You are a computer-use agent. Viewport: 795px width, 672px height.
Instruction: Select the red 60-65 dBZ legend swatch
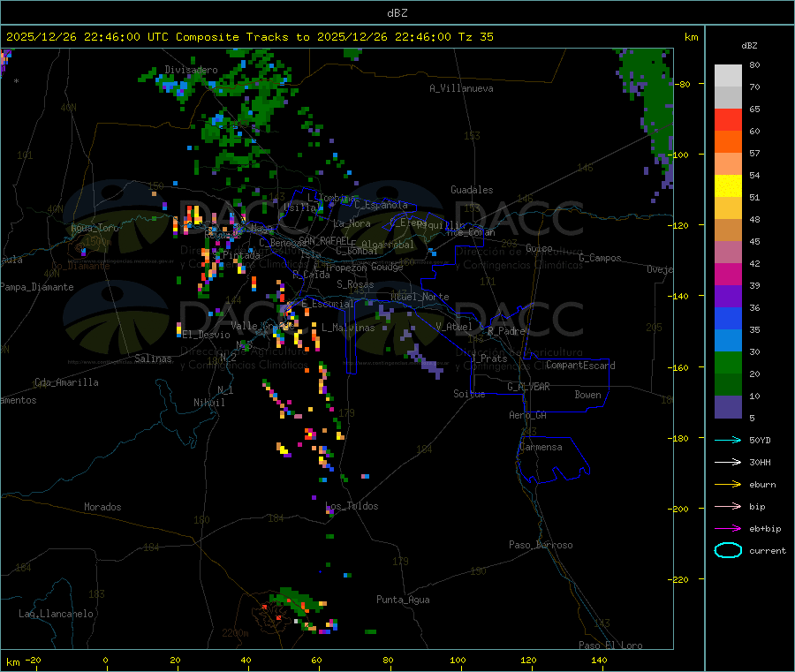pos(728,119)
